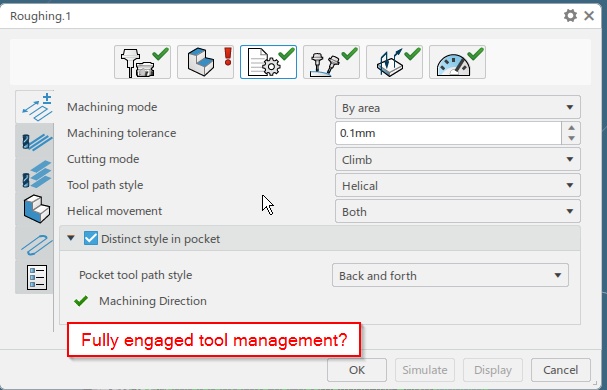Select the radial strategy side tab icon
Image resolution: width=607 pixels, height=390 pixels.
pos(36,141)
